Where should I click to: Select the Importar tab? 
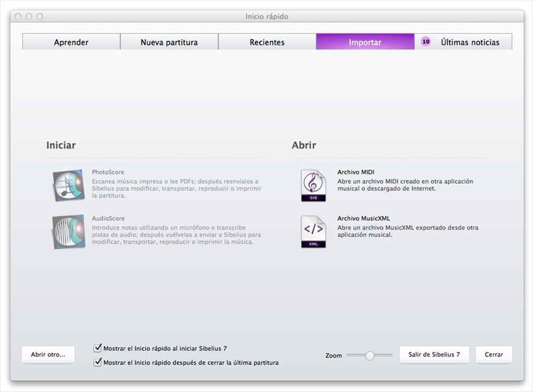point(365,42)
